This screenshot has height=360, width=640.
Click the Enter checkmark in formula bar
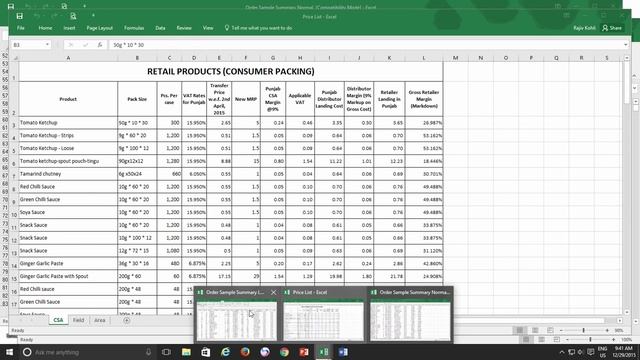(85, 44)
